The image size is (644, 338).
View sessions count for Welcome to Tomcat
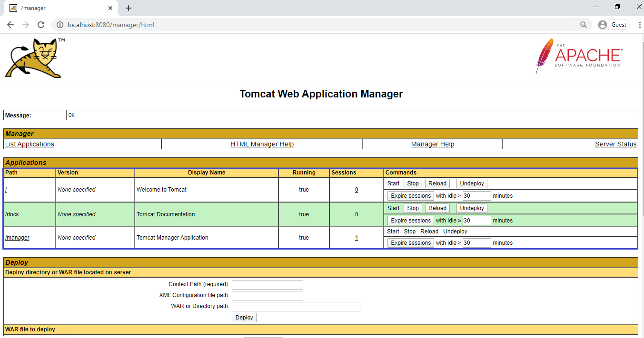point(357,190)
